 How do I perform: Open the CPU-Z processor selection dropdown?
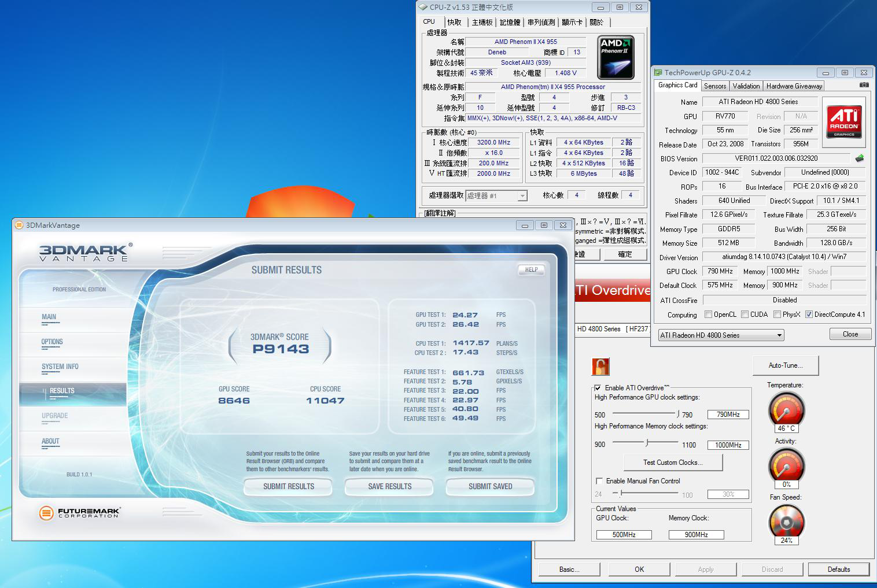pos(496,196)
